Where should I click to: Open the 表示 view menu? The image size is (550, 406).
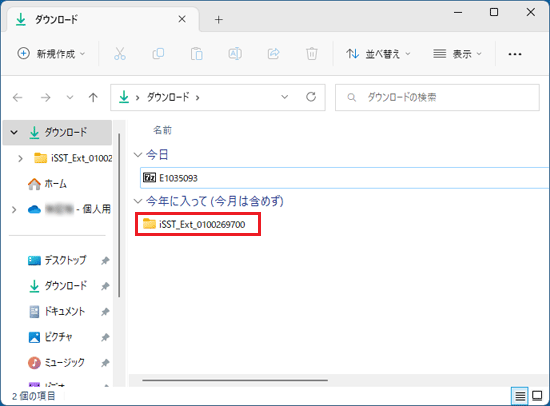point(457,54)
